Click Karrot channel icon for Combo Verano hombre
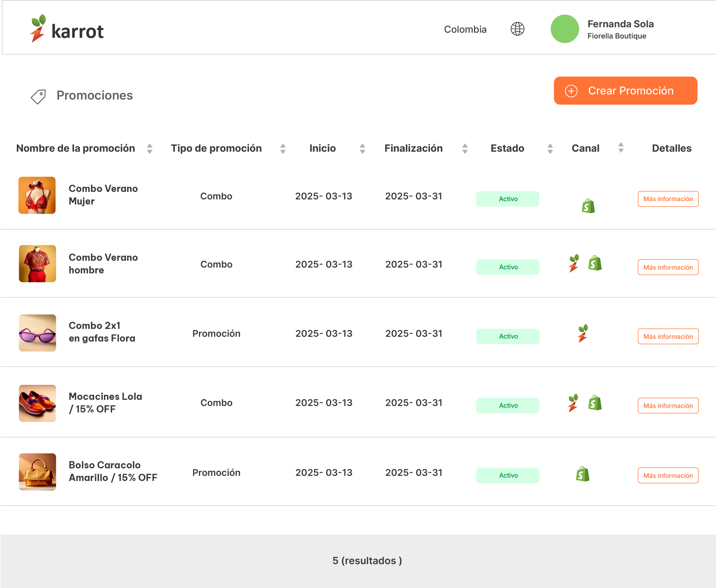Image resolution: width=716 pixels, height=588 pixels. (574, 263)
